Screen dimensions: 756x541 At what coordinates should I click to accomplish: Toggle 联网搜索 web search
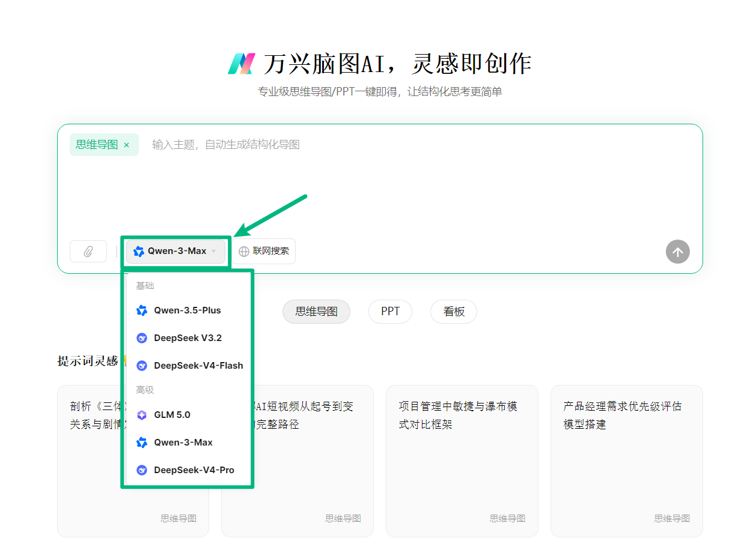point(264,252)
